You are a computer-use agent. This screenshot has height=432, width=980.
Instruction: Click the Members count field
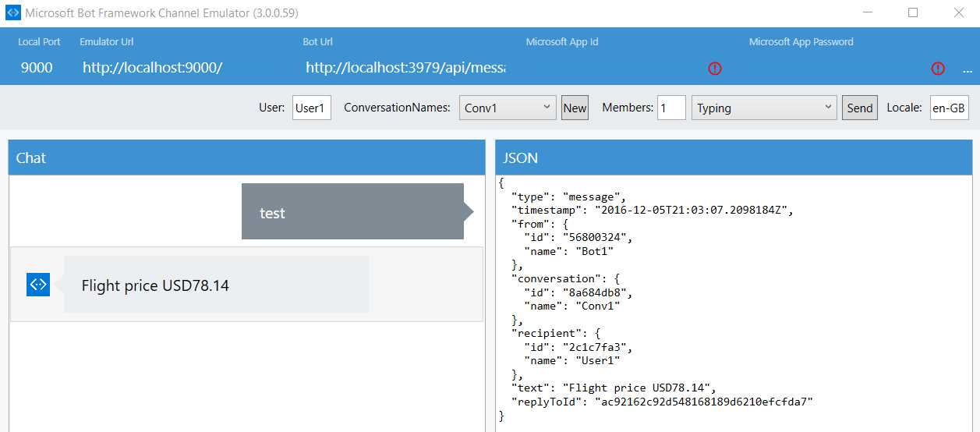click(x=671, y=108)
